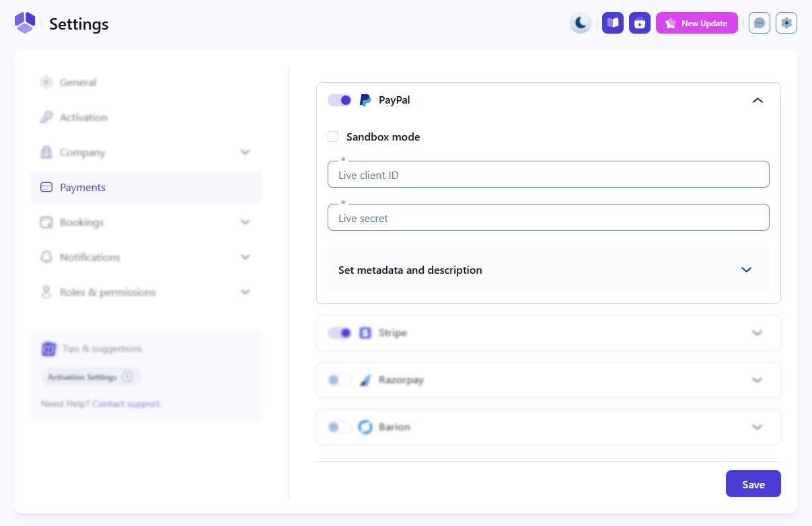Open General settings in sidebar
Viewport: 812px width, 526px height.
78,83
